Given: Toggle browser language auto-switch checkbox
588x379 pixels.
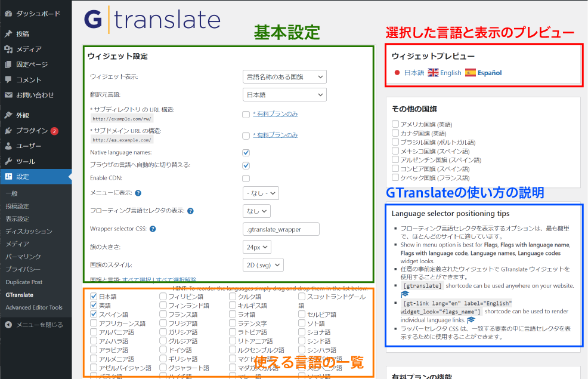Looking at the screenshot, I should 246,165.
